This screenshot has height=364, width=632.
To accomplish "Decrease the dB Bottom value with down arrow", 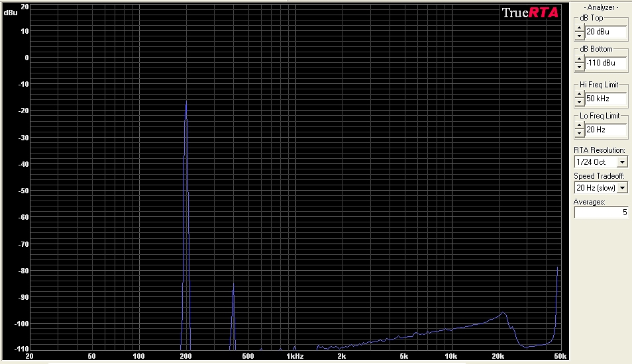I will click(x=579, y=66).
